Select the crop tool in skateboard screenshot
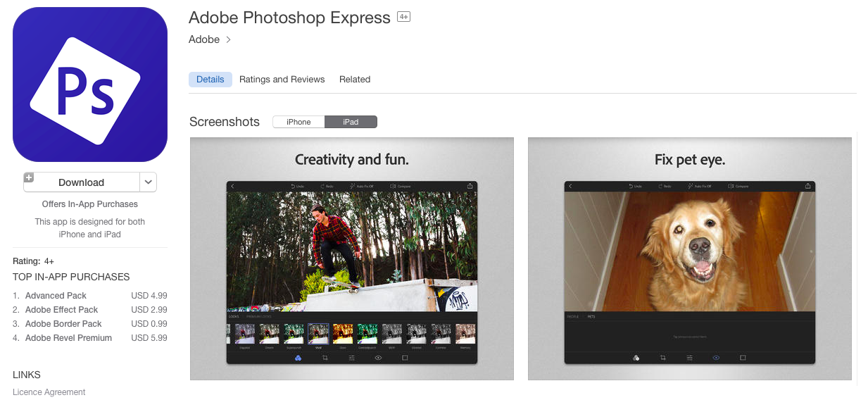 [x=325, y=358]
